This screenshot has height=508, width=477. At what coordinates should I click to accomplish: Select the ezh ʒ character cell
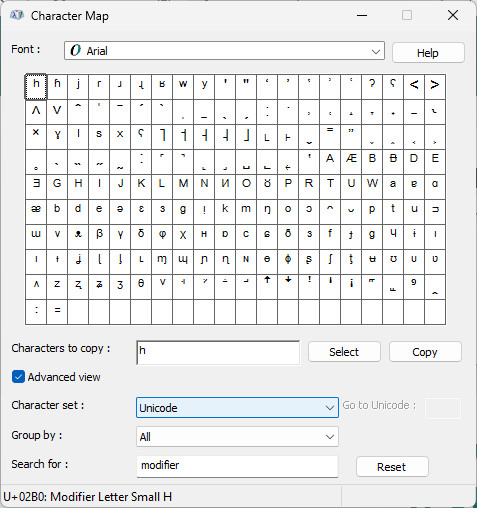(x=120, y=287)
